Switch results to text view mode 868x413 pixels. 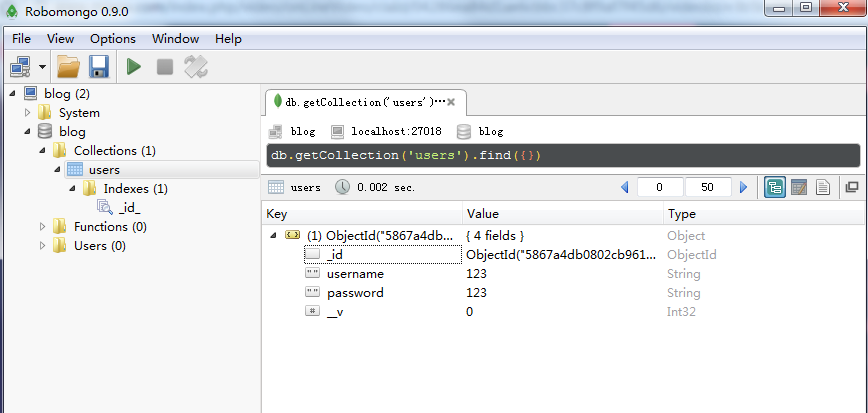point(822,187)
